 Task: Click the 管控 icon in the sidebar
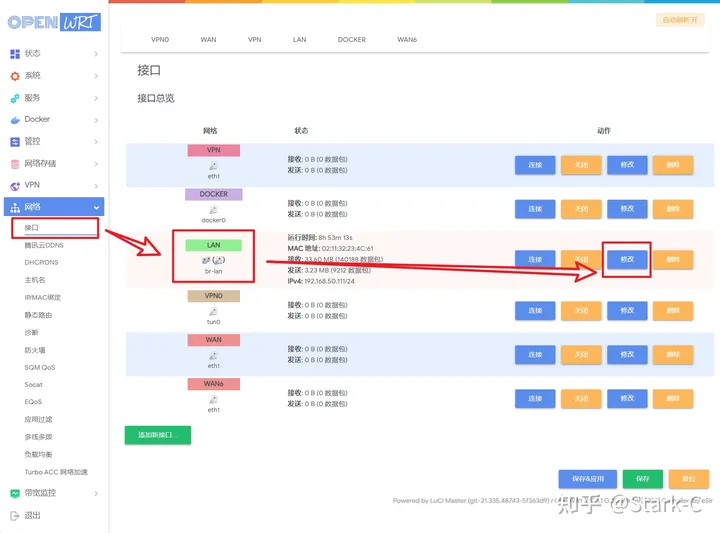[x=15, y=141]
